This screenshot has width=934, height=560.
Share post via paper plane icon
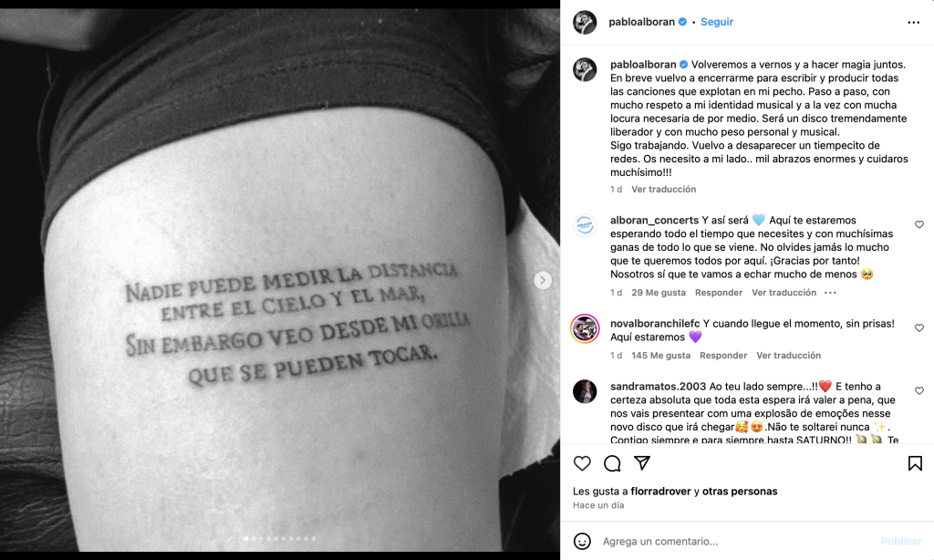tap(641, 463)
